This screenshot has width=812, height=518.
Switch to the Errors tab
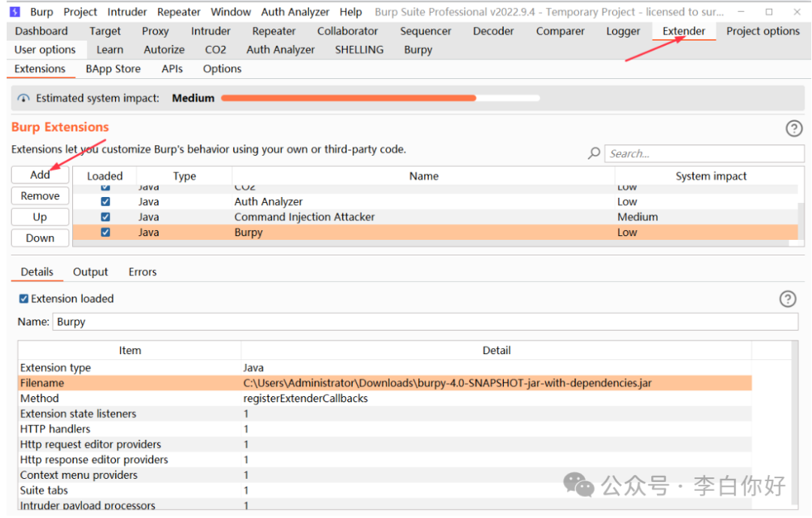[x=142, y=272]
